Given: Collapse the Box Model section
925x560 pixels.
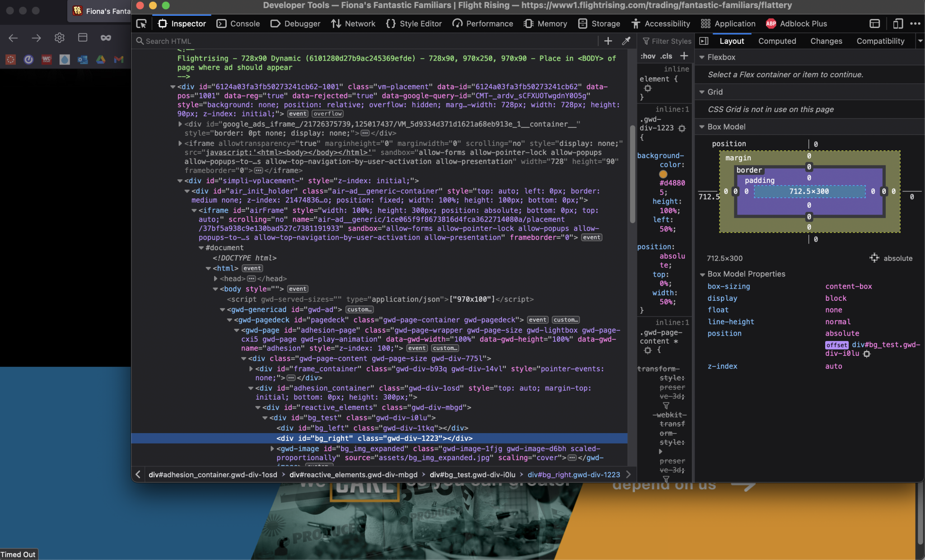Looking at the screenshot, I should [702, 127].
